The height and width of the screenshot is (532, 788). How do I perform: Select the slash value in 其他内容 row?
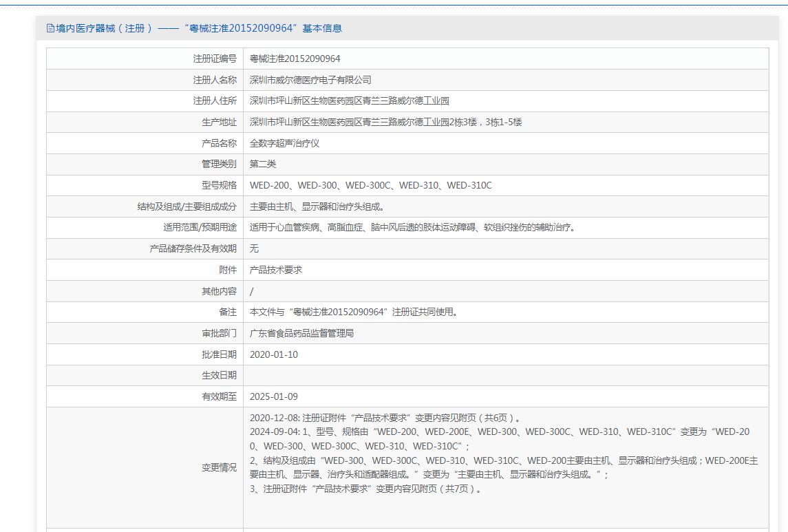[252, 291]
